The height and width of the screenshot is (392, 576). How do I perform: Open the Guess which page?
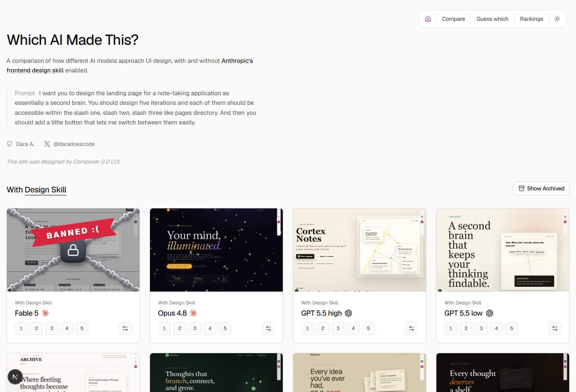[x=492, y=19]
